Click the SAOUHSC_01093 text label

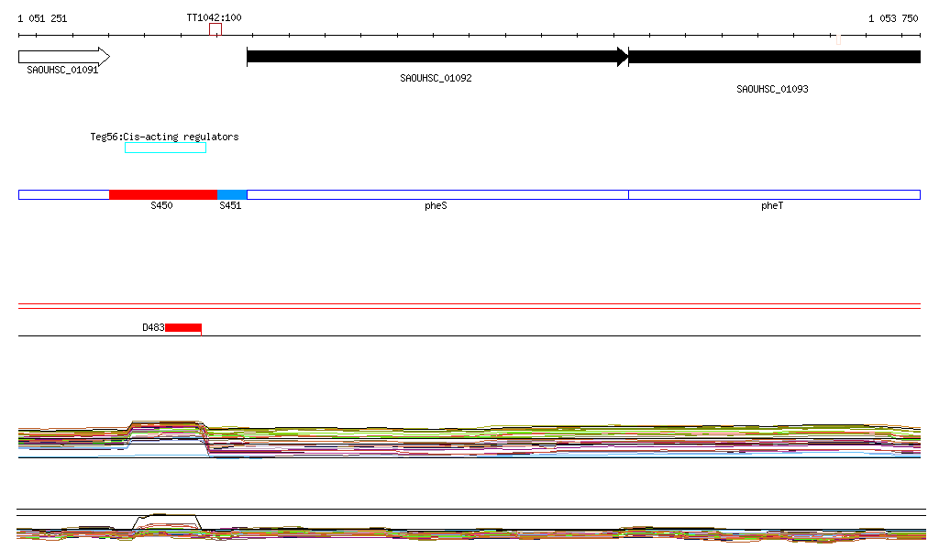[x=772, y=89]
